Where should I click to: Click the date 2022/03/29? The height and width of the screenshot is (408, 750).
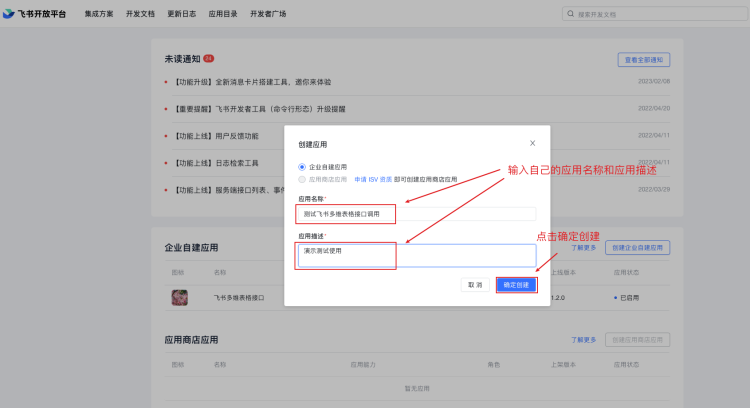[654, 189]
